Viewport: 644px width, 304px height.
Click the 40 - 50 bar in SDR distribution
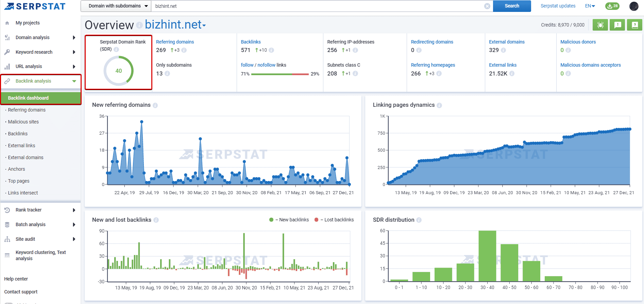509,263
